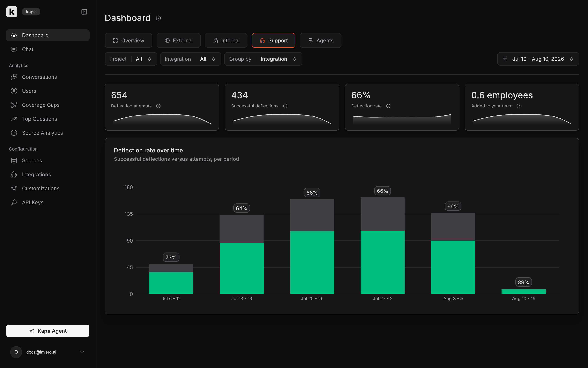Click the Jul 20 - 26 green bar
The image size is (588, 368).
click(312, 263)
